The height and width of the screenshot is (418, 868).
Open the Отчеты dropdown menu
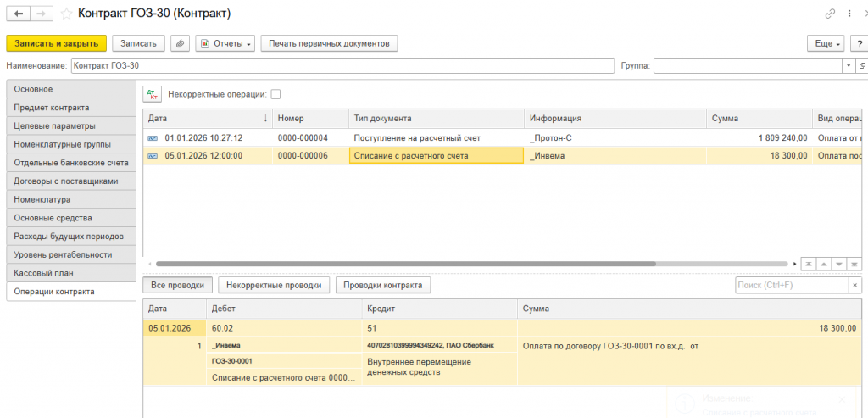click(x=225, y=43)
